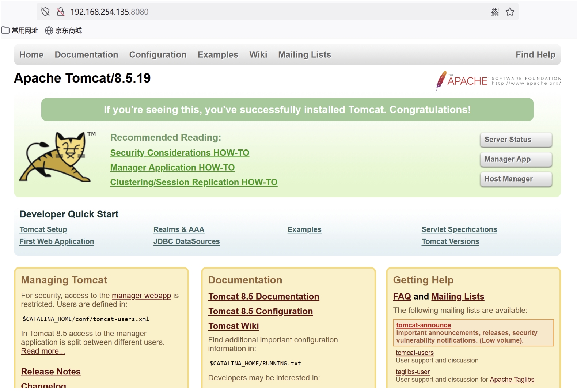Image resolution: width=577 pixels, height=392 pixels.
Task: Open the Realms & AAA link
Action: [x=179, y=229]
